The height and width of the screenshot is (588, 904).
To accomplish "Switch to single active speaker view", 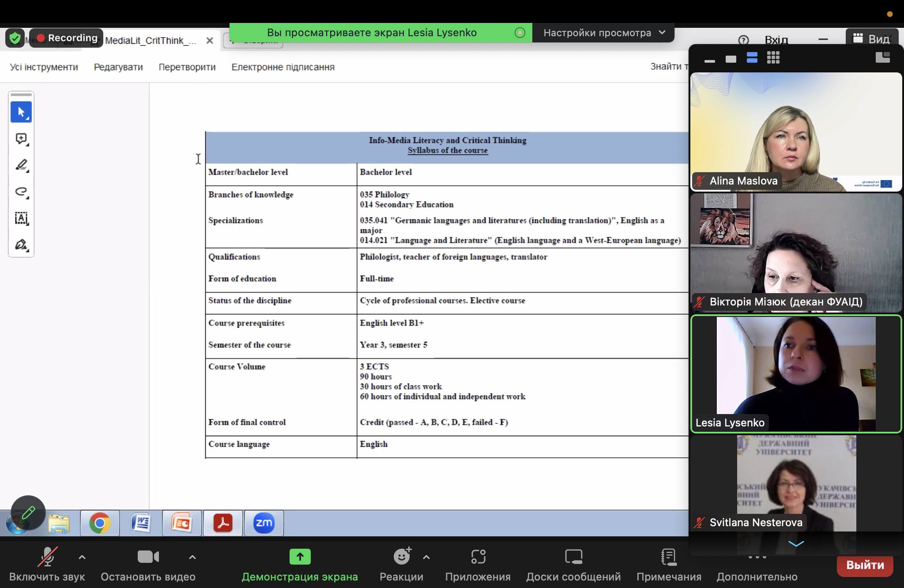I will 731,59.
